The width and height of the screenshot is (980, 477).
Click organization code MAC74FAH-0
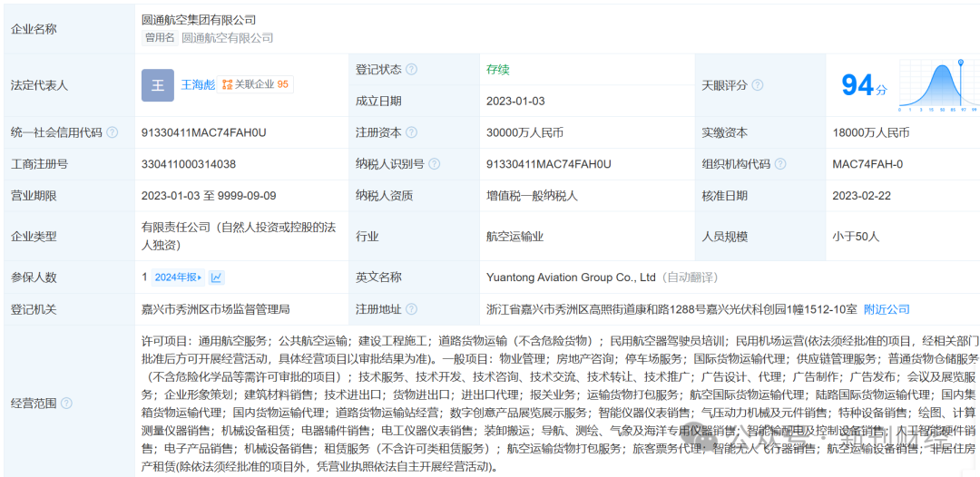[867, 164]
